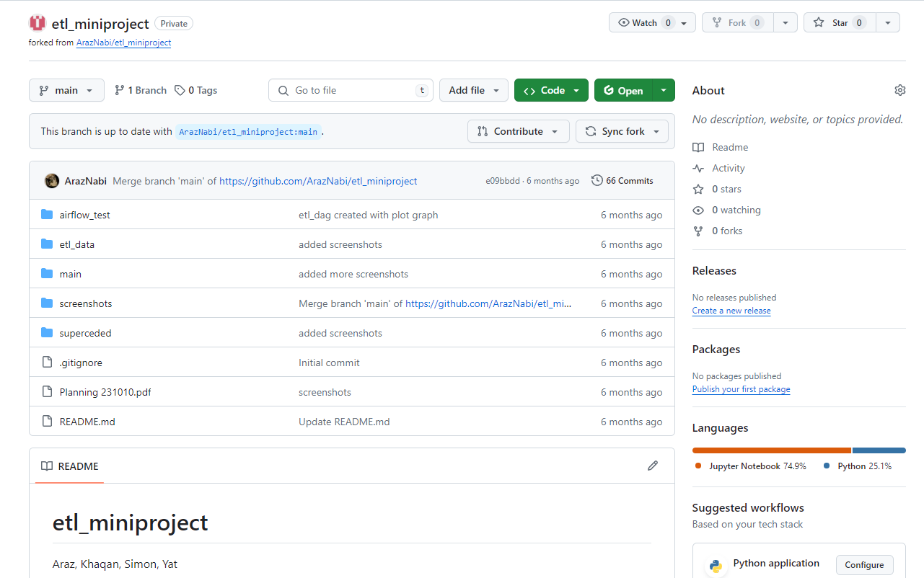The width and height of the screenshot is (924, 578).
Task: Select the README tab
Action: pos(69,466)
